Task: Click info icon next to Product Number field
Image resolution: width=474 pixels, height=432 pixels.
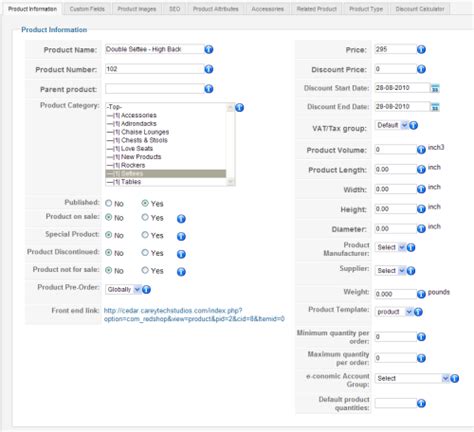Action: click(x=209, y=69)
